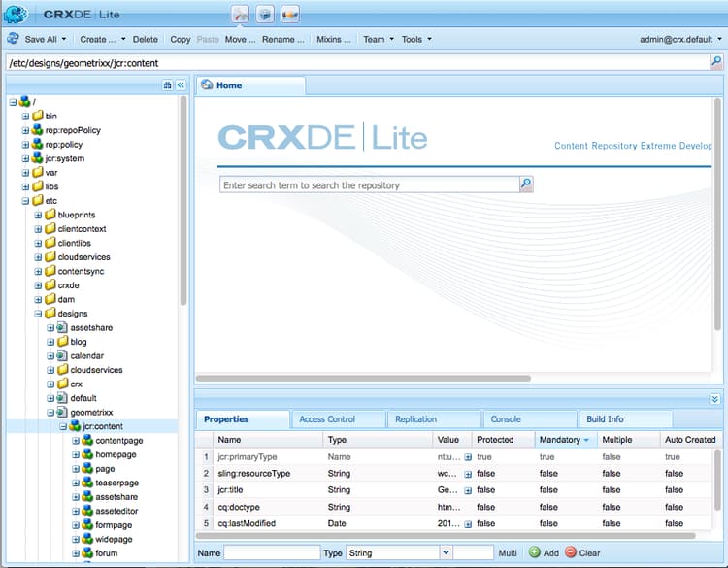This screenshot has height=568, width=728.
Task: Click the Copy button
Action: pos(181,40)
